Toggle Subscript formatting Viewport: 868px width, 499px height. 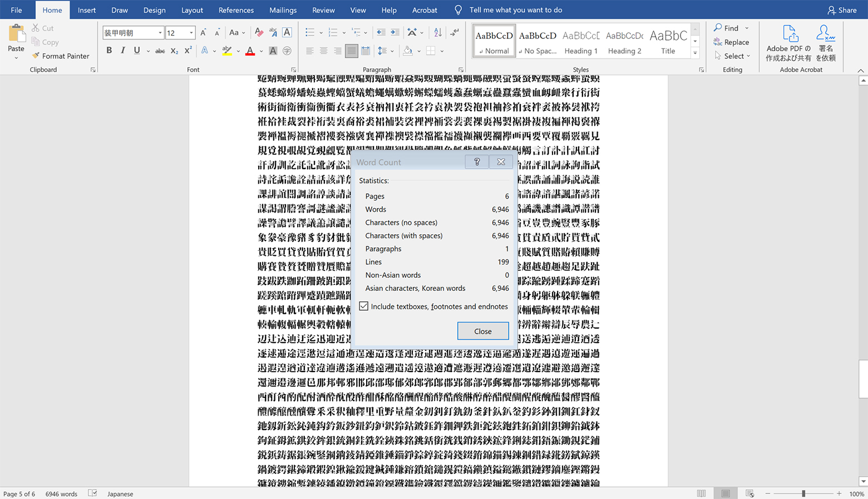174,51
